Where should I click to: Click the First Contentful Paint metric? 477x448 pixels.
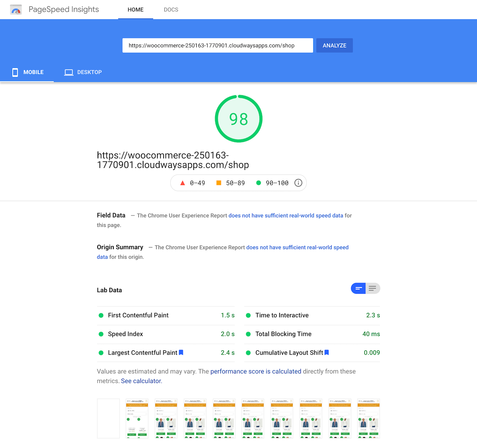tap(166, 315)
